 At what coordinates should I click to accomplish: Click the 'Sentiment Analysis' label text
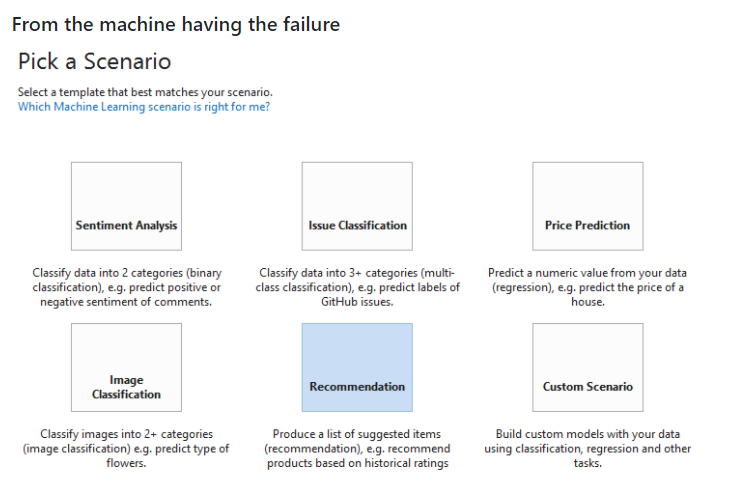point(126,226)
